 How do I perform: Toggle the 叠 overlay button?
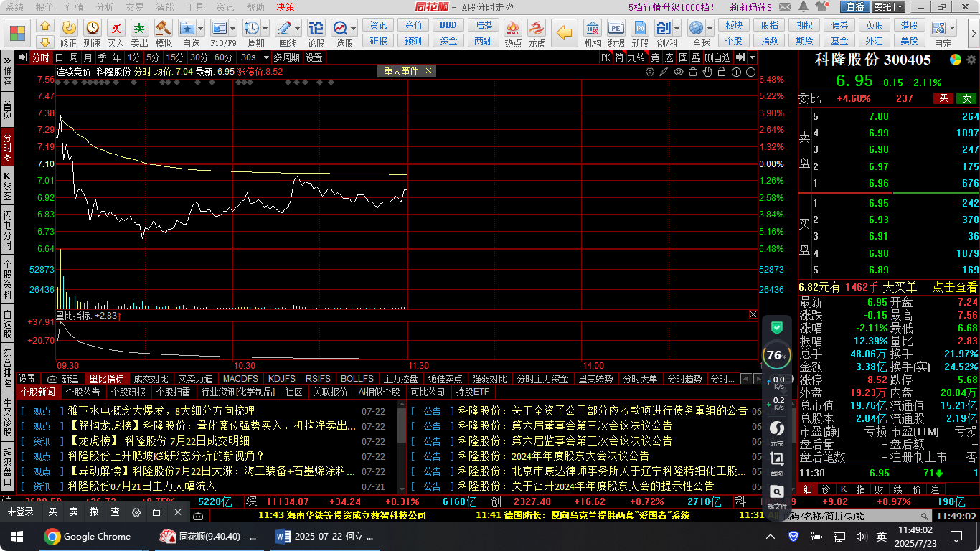coord(695,57)
